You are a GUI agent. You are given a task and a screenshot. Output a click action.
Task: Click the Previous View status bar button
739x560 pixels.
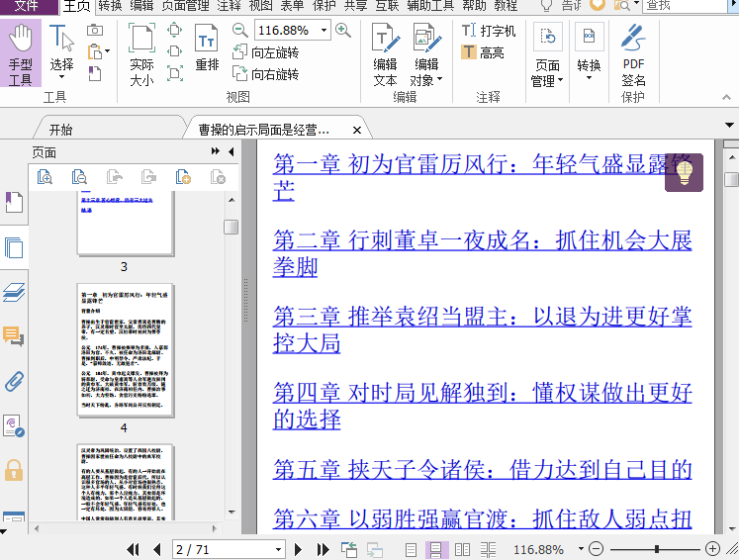(349, 550)
